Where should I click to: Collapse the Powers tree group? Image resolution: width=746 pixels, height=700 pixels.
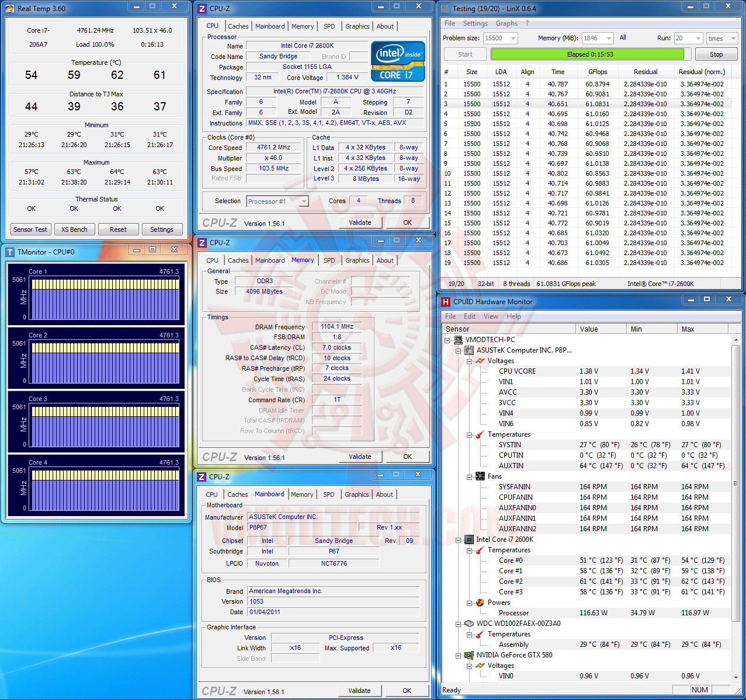(x=469, y=603)
